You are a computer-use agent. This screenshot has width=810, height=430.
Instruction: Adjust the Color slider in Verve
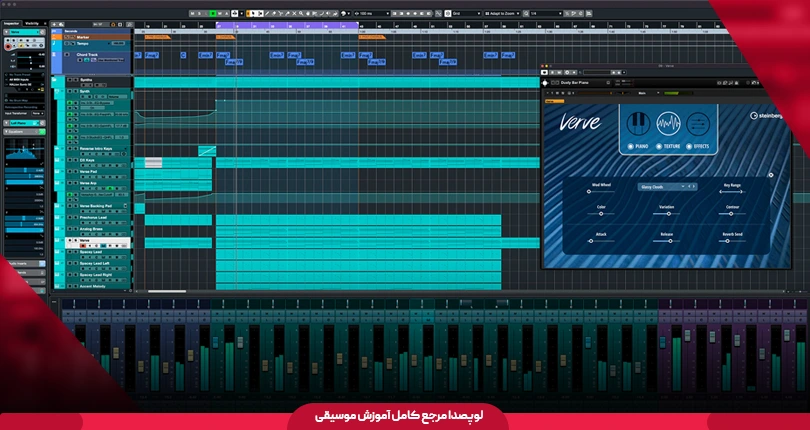tap(601, 213)
